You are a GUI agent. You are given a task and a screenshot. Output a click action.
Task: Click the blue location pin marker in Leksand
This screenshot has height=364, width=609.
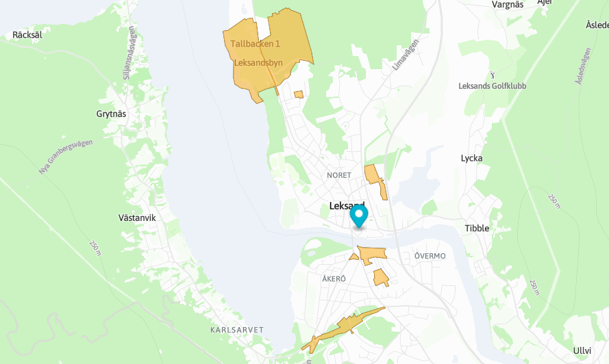pyautogui.click(x=359, y=216)
